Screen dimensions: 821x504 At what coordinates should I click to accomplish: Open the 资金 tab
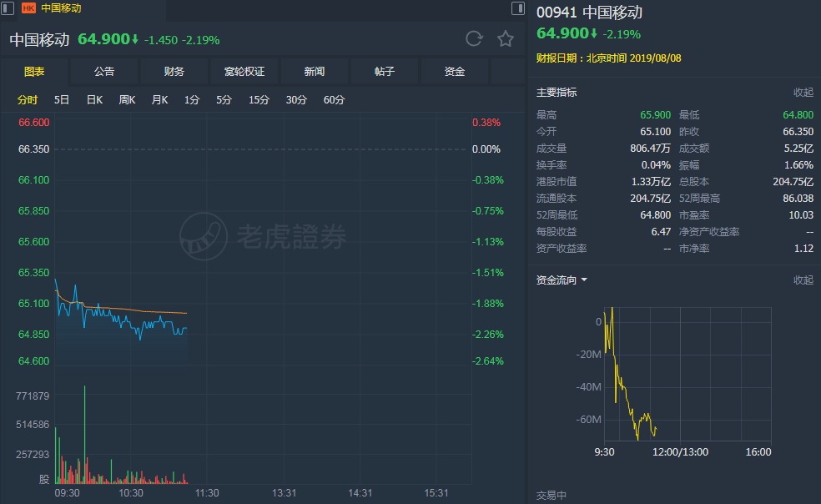pyautogui.click(x=455, y=71)
